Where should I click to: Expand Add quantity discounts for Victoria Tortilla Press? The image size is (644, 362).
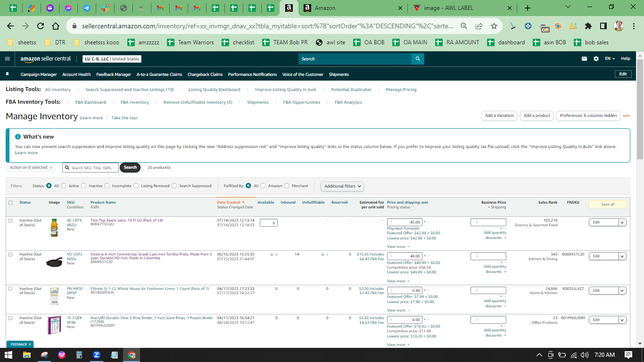pos(495,269)
